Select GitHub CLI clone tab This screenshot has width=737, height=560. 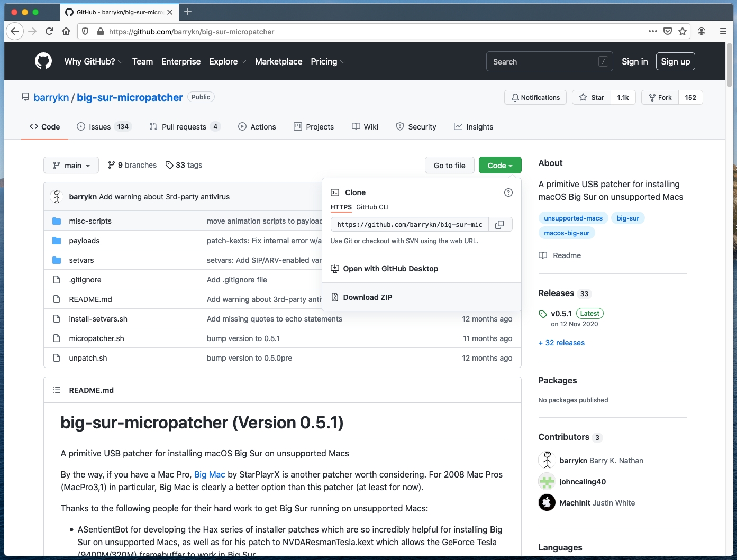pos(372,207)
